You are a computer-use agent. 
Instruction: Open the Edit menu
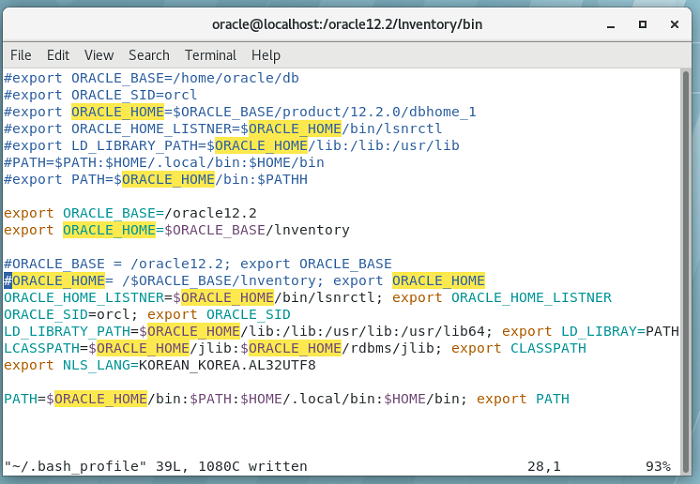coord(58,55)
